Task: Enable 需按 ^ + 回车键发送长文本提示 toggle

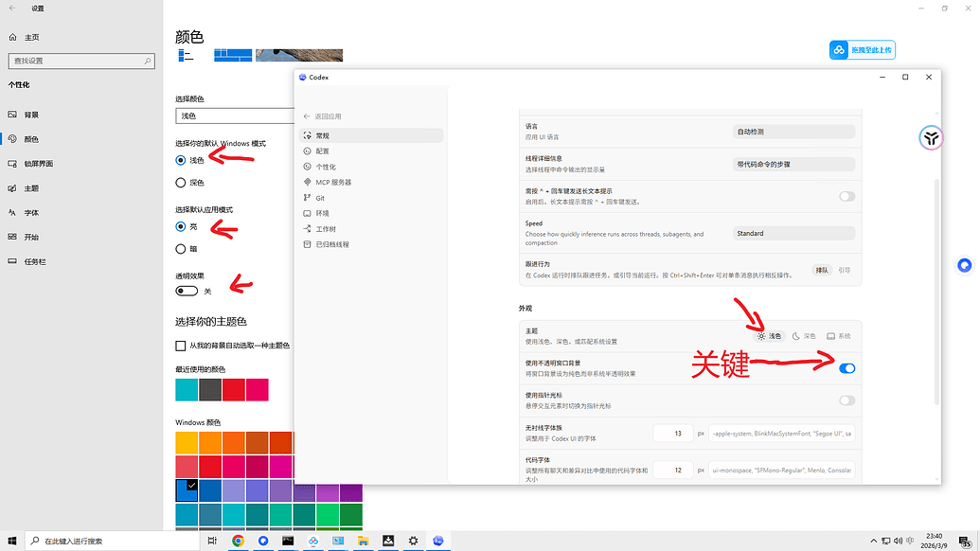Action: 846,196
